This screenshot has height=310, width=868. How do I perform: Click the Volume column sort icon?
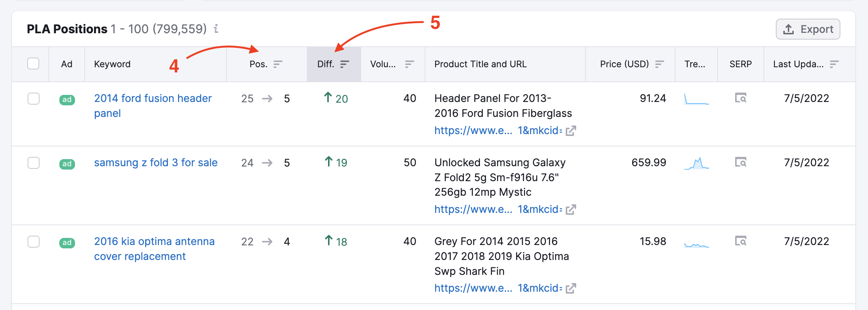tap(409, 64)
